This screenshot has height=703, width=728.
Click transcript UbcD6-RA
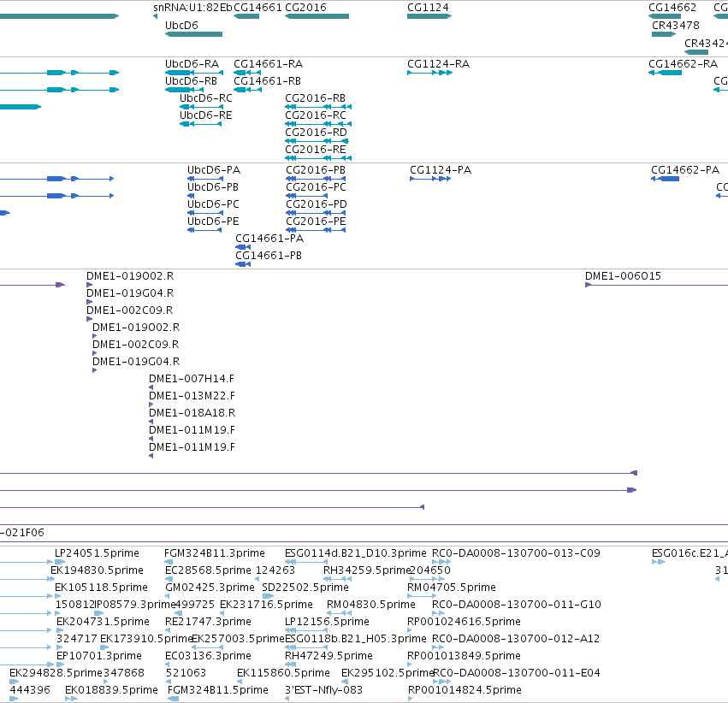click(x=194, y=73)
